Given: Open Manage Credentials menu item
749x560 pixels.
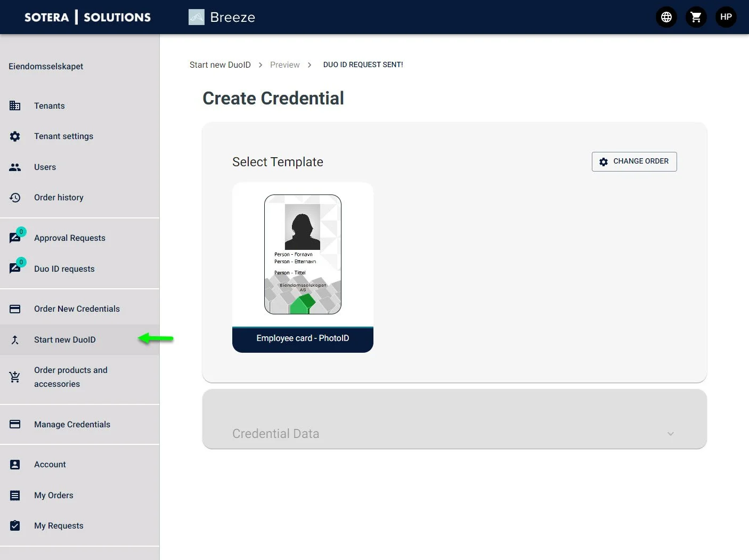Looking at the screenshot, I should [80, 424].
